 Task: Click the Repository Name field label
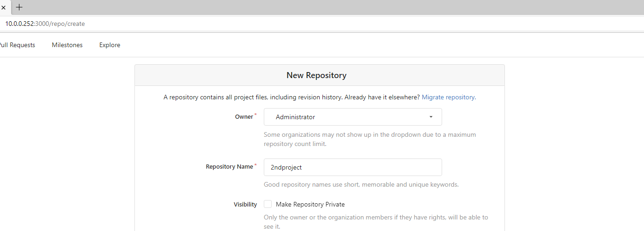[229, 167]
